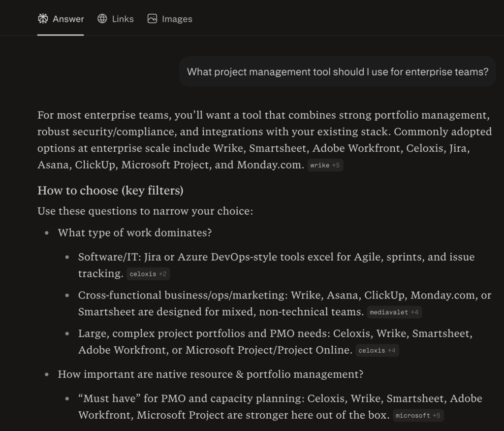This screenshot has height=431, width=504.
Task: Click the 'mediavalet +4' citation badge
Action: (394, 312)
